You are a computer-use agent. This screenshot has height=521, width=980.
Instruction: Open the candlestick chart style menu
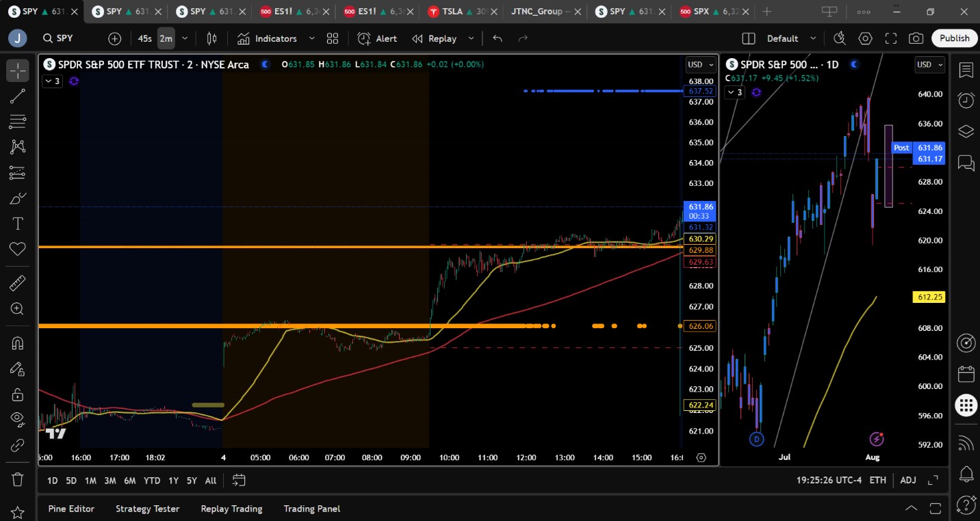(212, 39)
